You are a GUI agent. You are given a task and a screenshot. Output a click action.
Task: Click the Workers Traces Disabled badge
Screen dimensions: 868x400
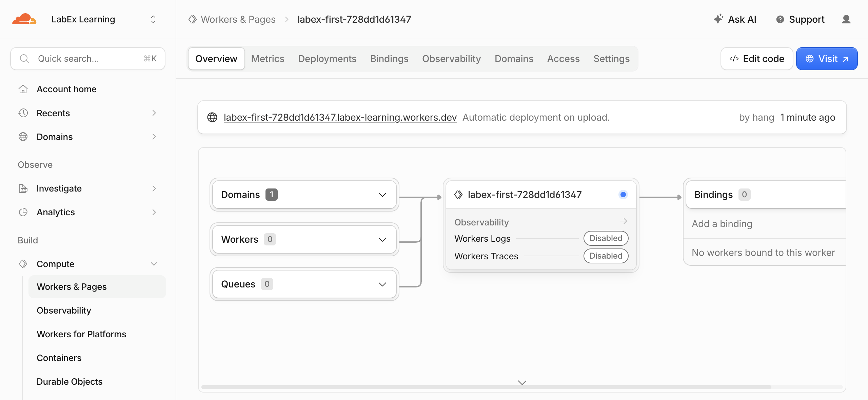pyautogui.click(x=606, y=256)
